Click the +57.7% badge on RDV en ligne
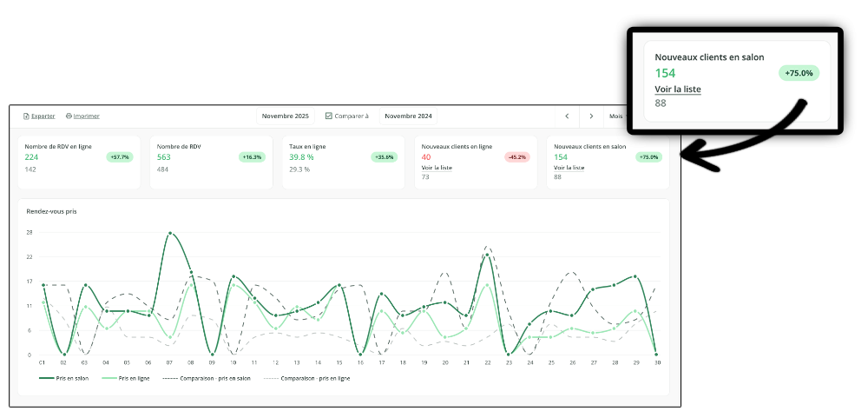This screenshot has width=868, height=418. coord(118,157)
